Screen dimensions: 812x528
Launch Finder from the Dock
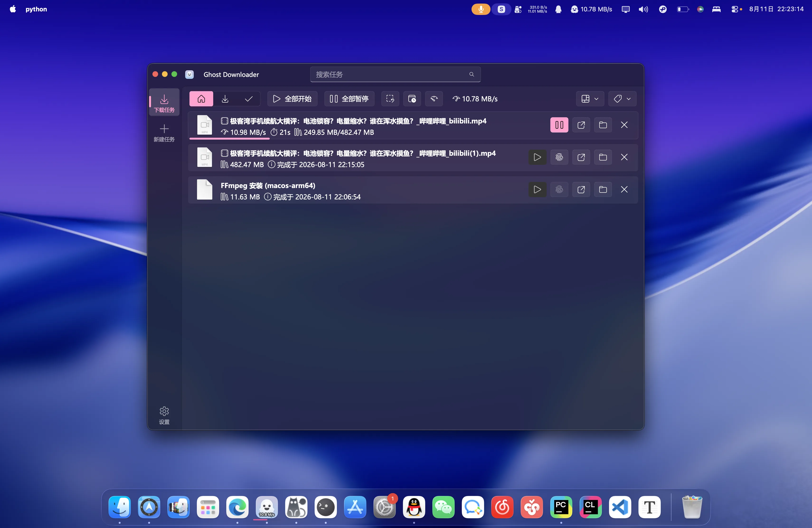119,507
